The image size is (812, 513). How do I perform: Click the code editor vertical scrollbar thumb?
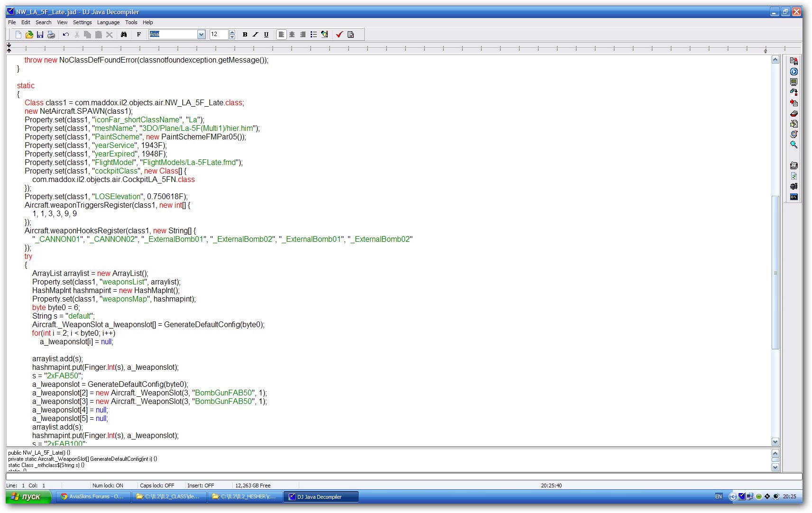coord(775,273)
